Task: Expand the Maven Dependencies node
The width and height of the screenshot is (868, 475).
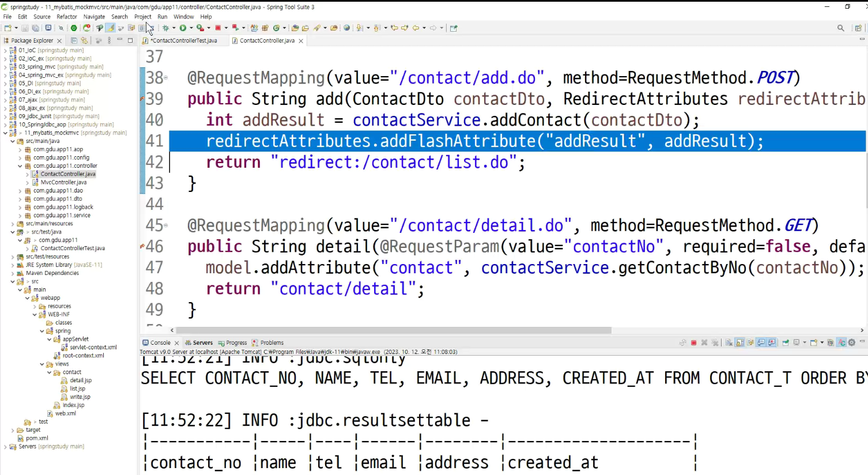Action: [x=13, y=273]
